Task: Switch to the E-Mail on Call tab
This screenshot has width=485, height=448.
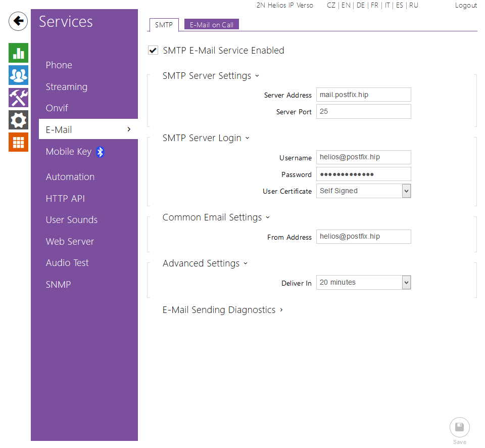Action: [211, 25]
